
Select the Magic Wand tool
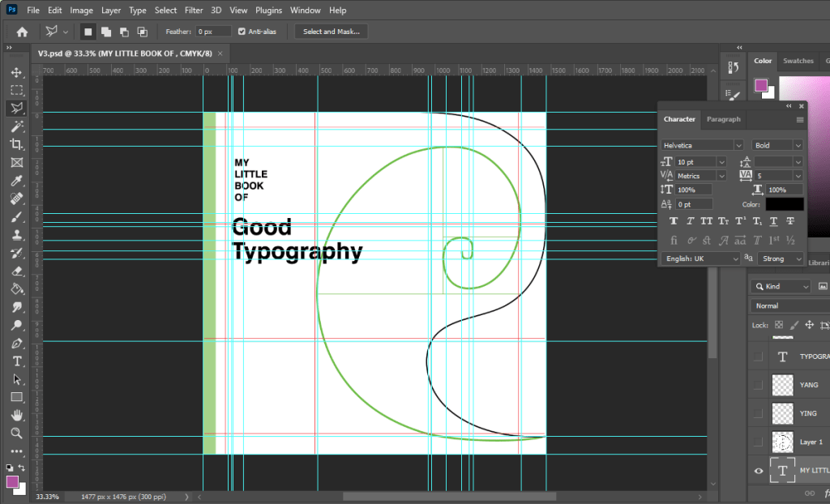coord(16,126)
